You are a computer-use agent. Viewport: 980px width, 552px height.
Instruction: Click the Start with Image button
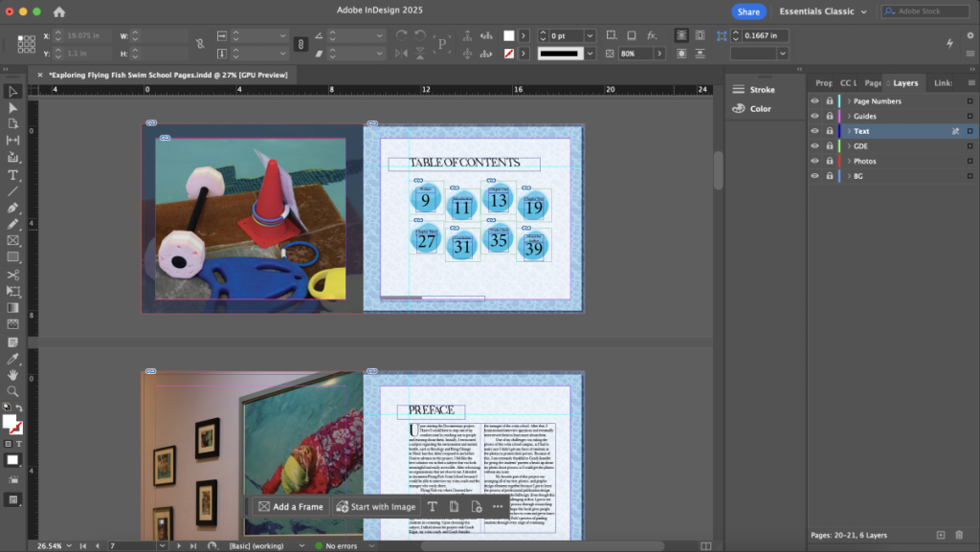tap(375, 506)
